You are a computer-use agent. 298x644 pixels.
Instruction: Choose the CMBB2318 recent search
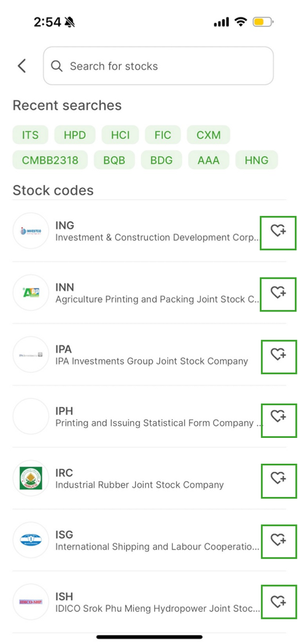coord(50,160)
